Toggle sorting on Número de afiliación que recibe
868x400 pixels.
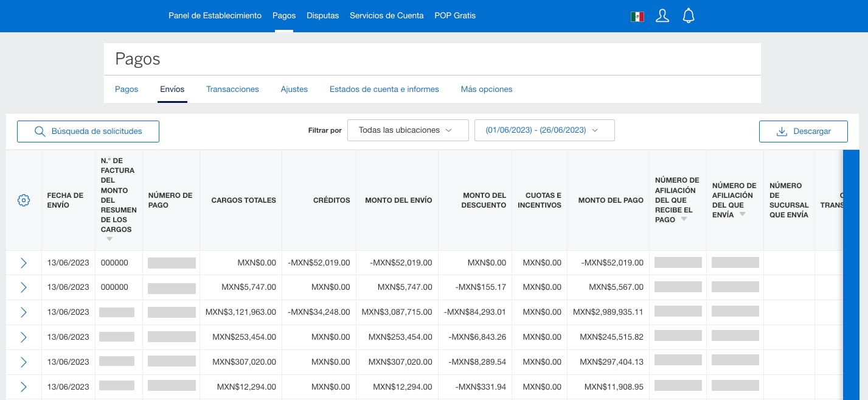(x=684, y=219)
